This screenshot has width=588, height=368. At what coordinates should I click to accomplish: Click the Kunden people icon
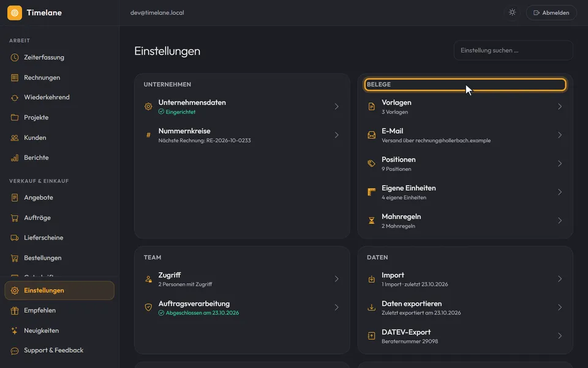click(x=15, y=138)
